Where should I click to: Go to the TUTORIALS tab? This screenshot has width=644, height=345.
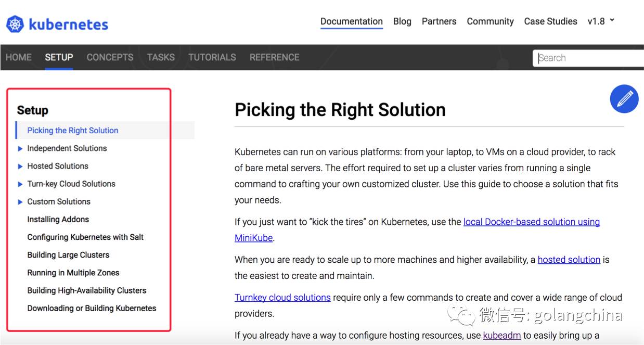(x=212, y=57)
